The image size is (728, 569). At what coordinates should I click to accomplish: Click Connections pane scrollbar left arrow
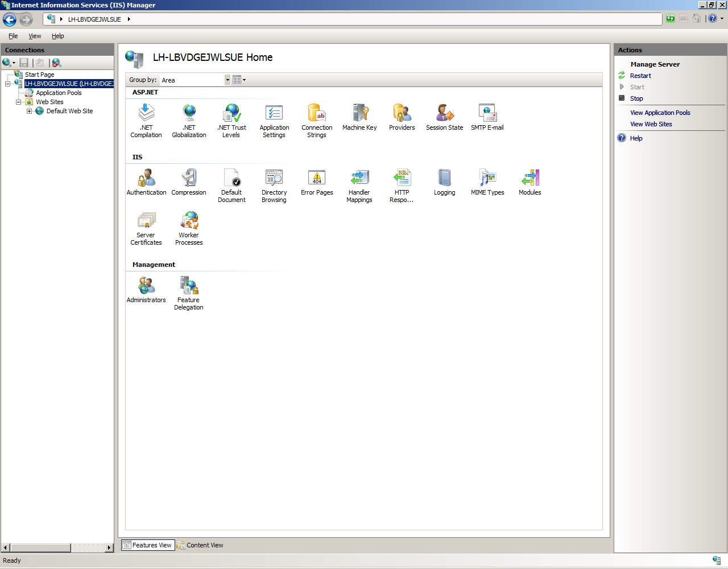tap(6, 548)
